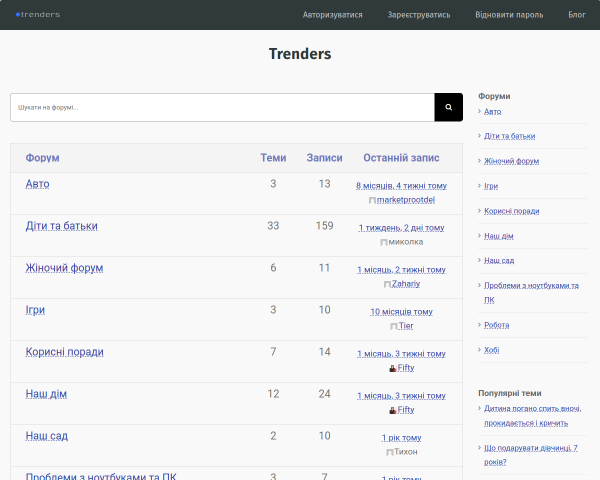Open popular topic 'Дитина погано спить вночі'
600x480 pixels.
[x=533, y=416]
